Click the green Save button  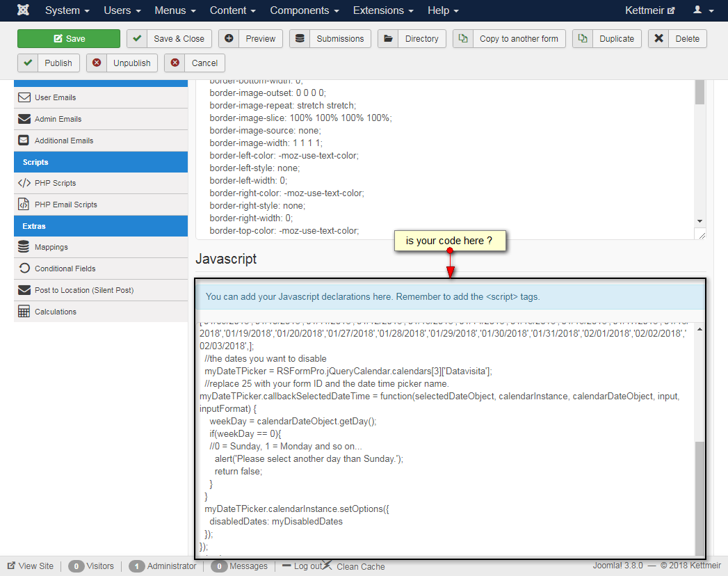pyautogui.click(x=69, y=38)
